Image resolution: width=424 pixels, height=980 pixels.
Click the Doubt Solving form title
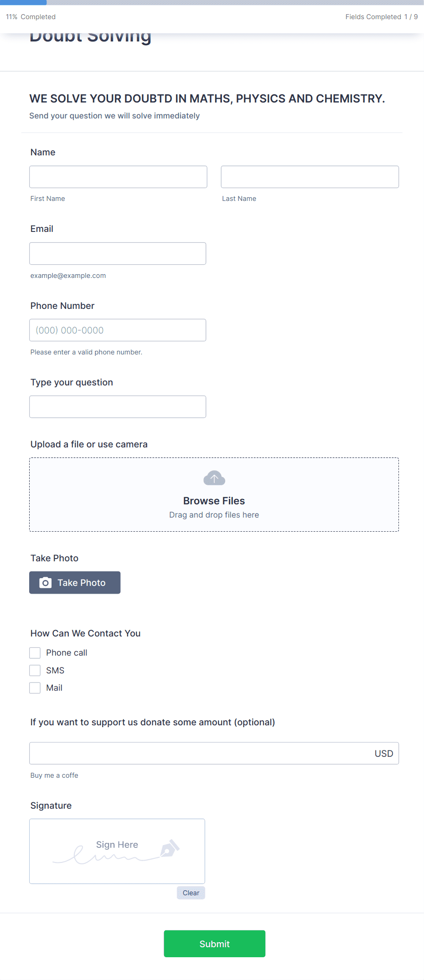90,36
